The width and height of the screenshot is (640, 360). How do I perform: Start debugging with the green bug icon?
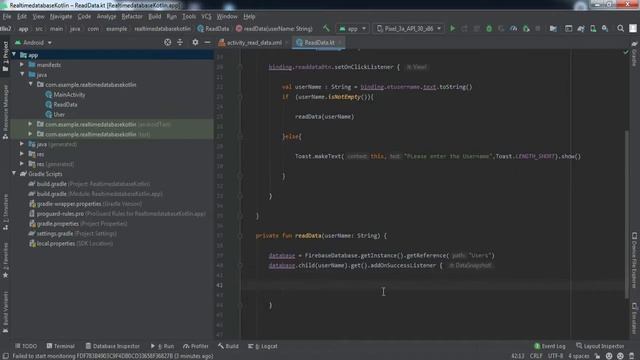pos(489,29)
